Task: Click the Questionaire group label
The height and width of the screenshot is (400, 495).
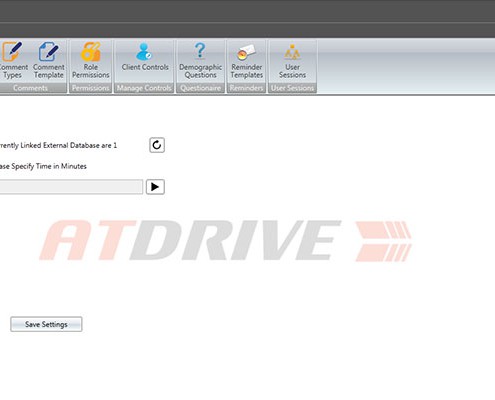Action: pyautogui.click(x=200, y=88)
